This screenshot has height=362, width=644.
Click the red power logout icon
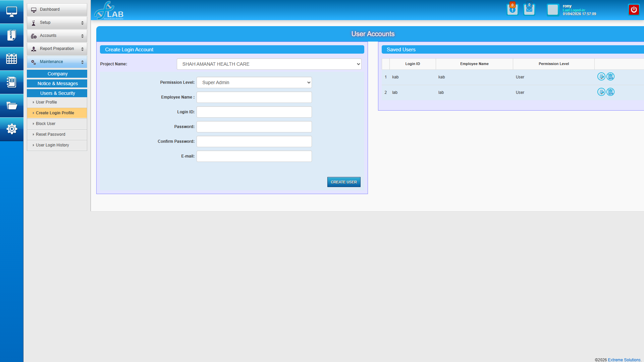coord(634,10)
